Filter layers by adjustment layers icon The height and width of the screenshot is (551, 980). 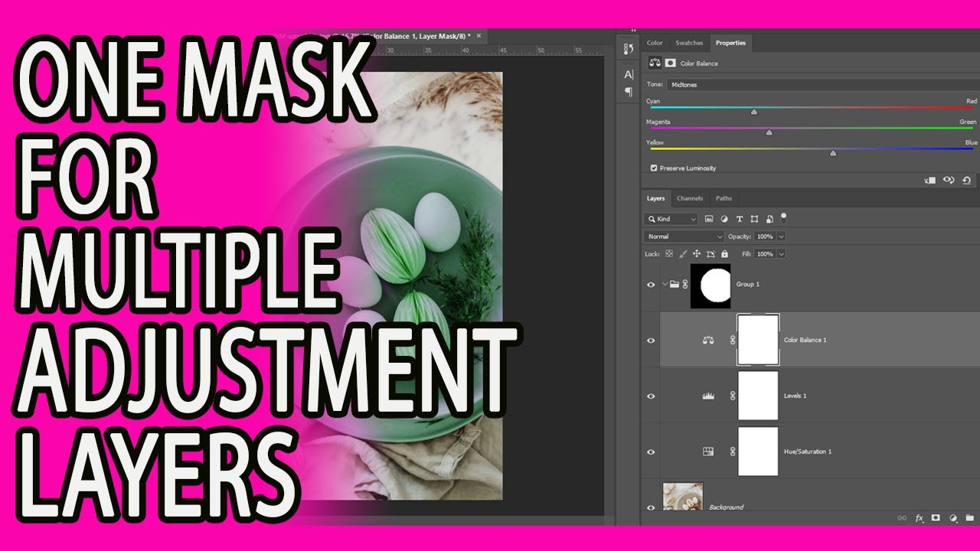click(x=724, y=219)
